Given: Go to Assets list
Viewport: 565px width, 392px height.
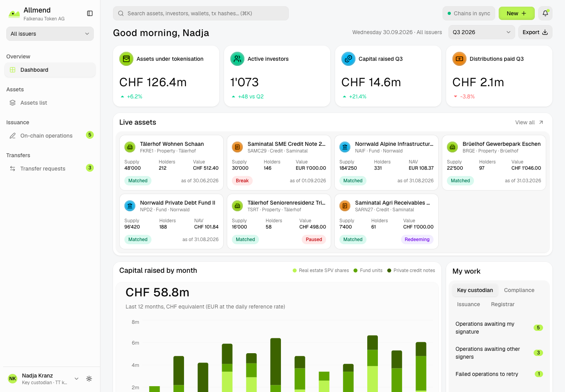Looking at the screenshot, I should tap(50, 103).
